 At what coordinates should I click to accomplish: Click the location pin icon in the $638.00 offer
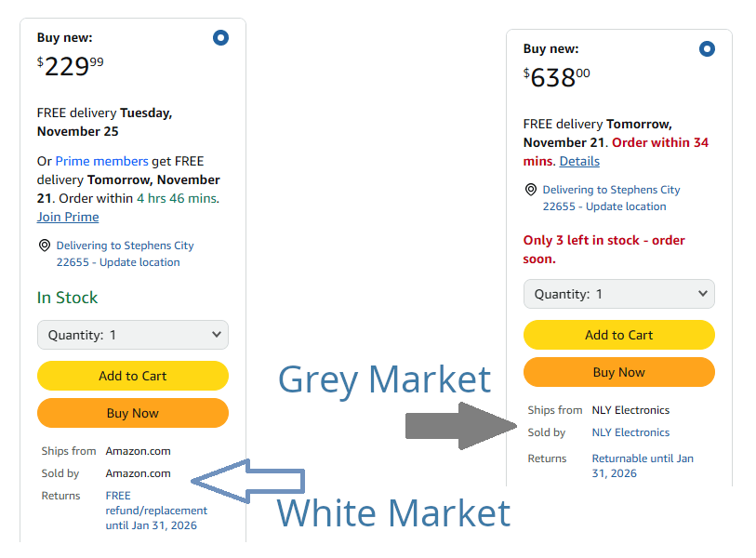[x=531, y=190]
